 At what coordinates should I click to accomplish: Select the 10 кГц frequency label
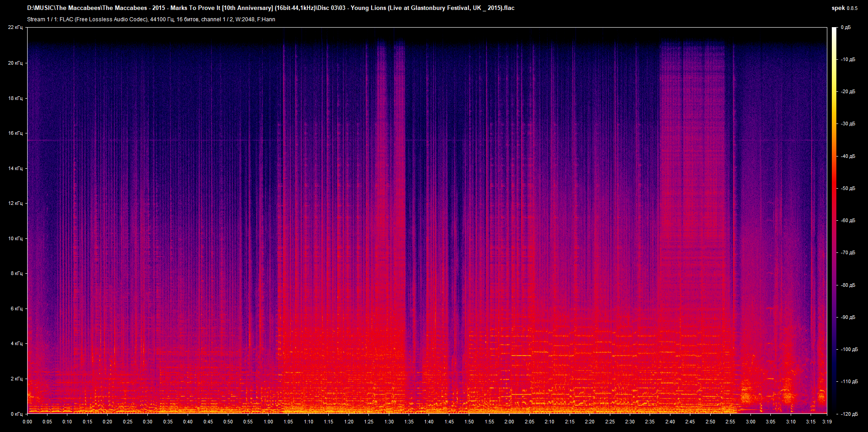[x=15, y=238]
